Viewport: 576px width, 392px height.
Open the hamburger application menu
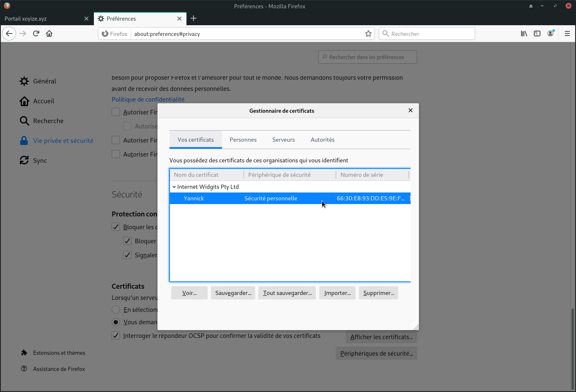point(567,33)
